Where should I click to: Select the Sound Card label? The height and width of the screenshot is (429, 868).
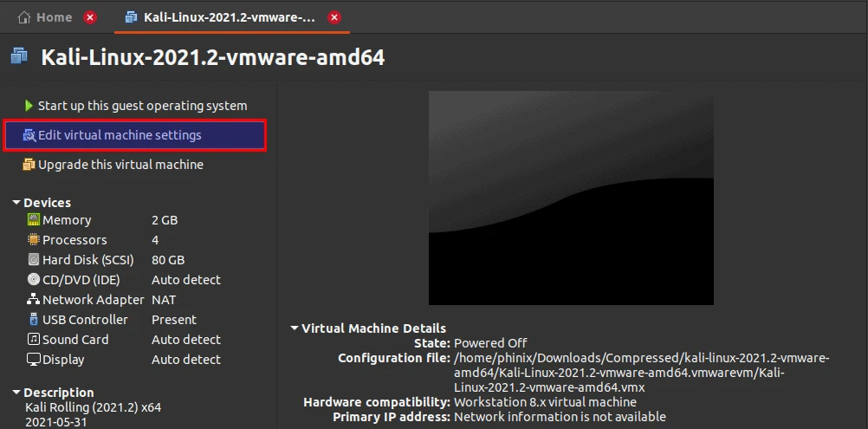pyautogui.click(x=75, y=340)
